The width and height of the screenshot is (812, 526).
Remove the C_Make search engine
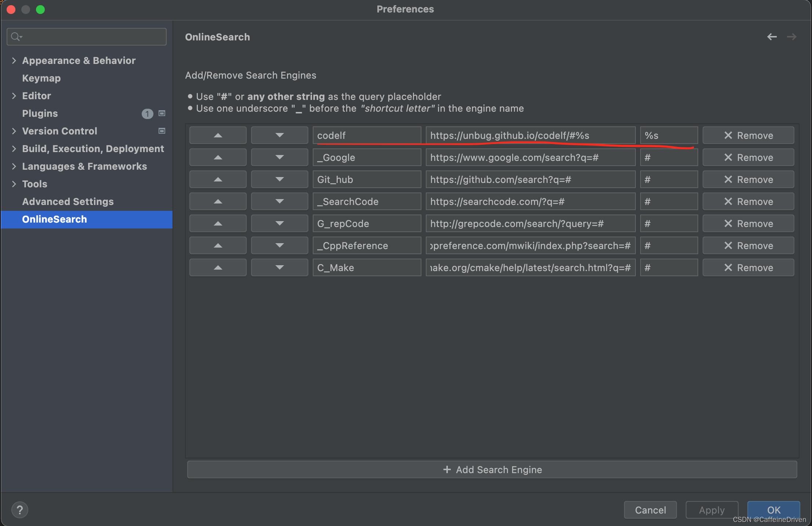tap(748, 267)
